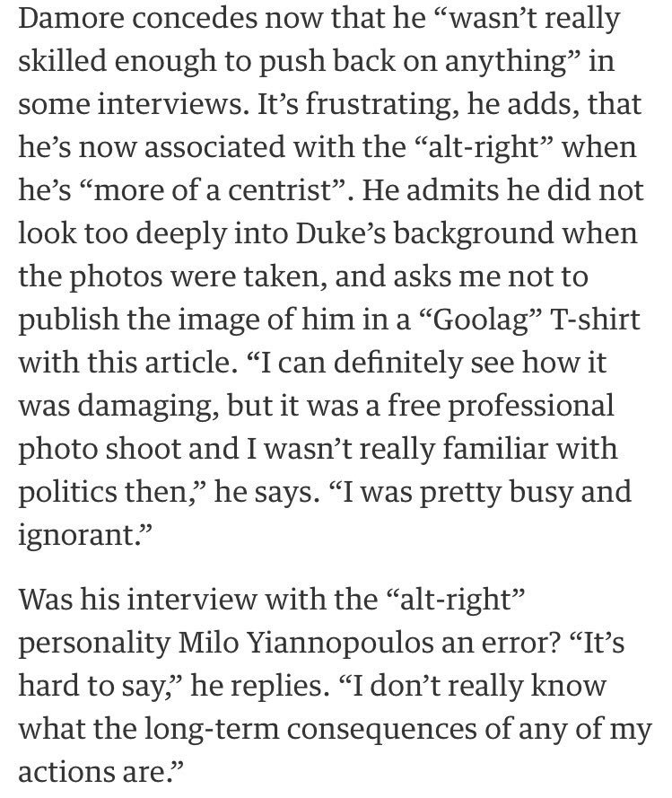Click the word "consequences" in the text
Image resolution: width=672 pixels, height=798 pixels.
coord(381,729)
